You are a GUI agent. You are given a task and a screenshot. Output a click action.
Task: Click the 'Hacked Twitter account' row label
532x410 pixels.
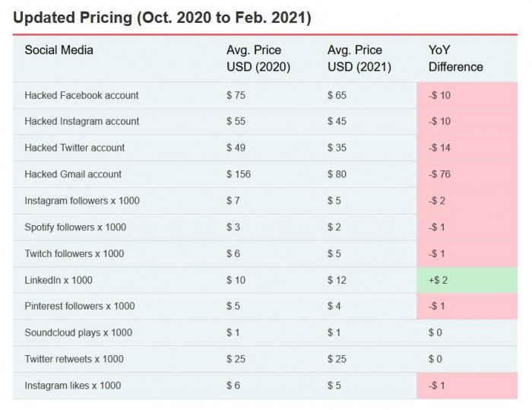point(74,148)
